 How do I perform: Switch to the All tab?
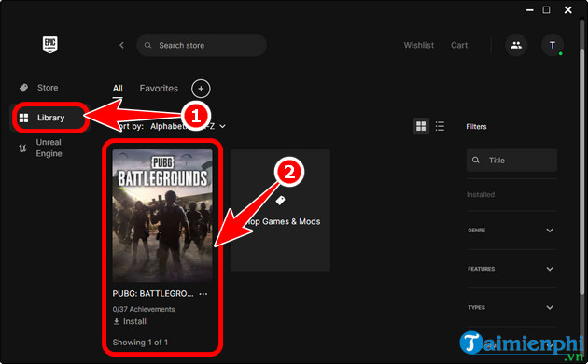[x=118, y=89]
